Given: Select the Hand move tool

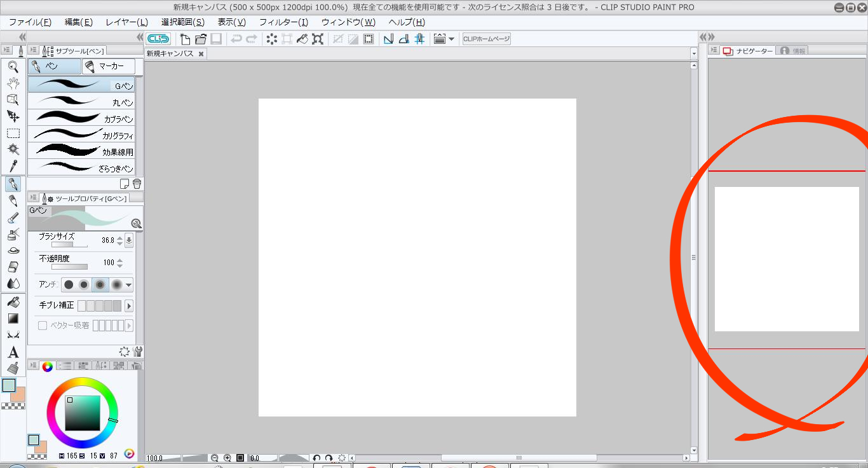Looking at the screenshot, I should click(13, 83).
